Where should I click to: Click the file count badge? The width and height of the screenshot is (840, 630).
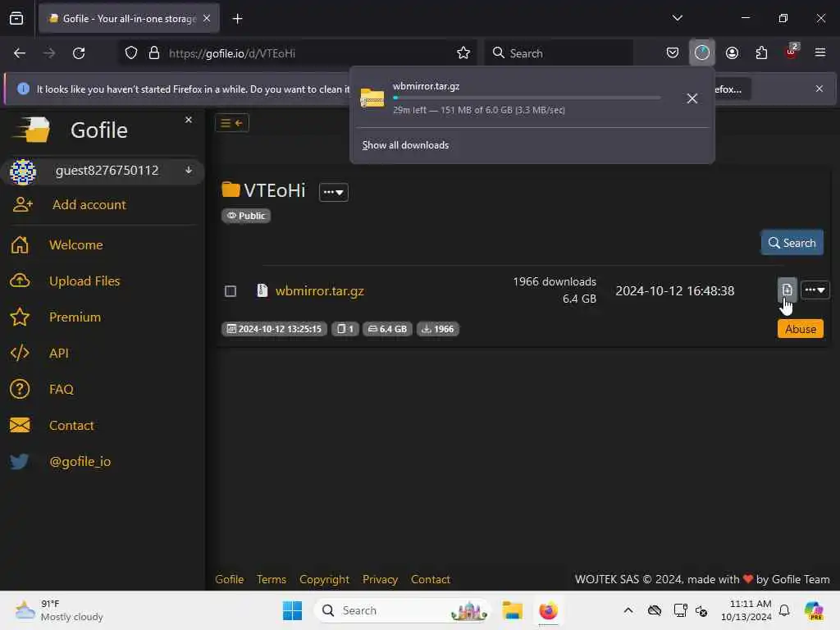[x=345, y=329]
